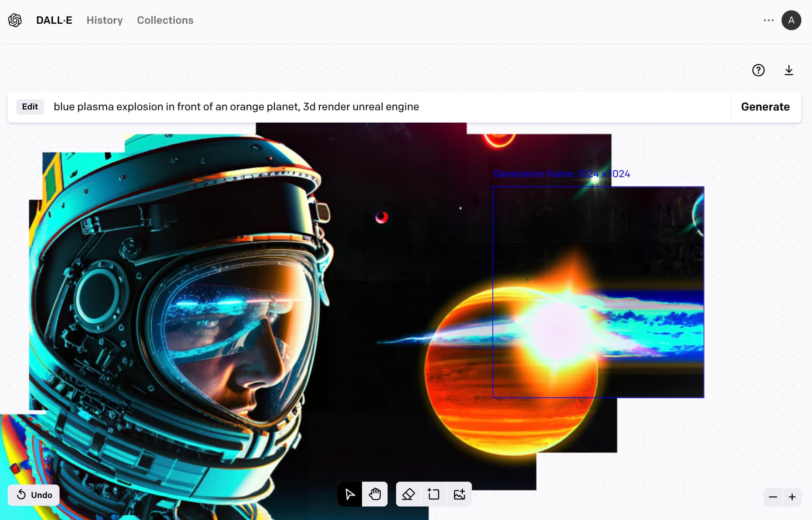The width and height of the screenshot is (812, 520).
Task: Switch to the History page
Action: point(104,20)
